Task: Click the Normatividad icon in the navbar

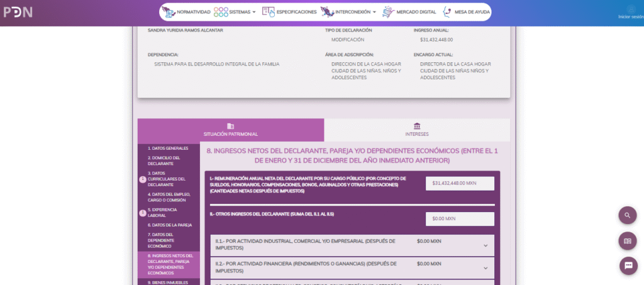Action: [169, 12]
